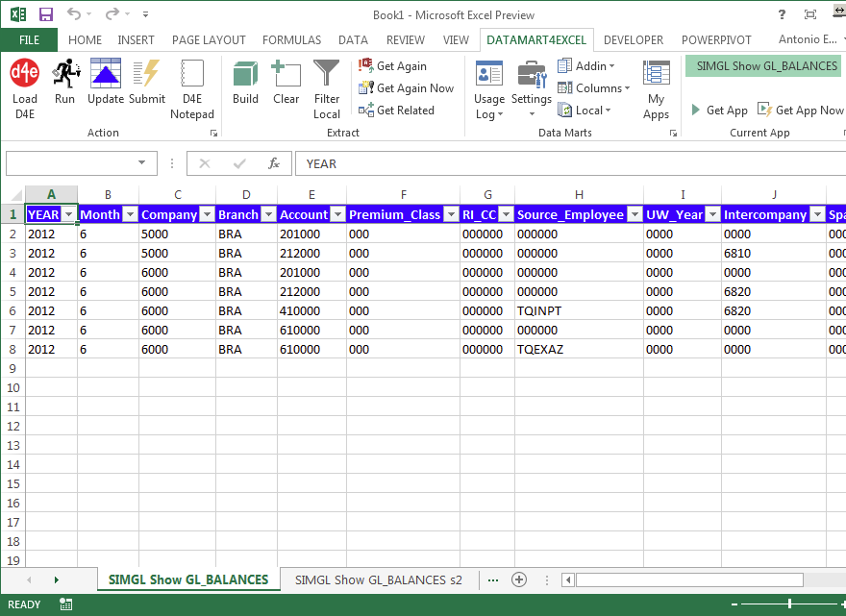Click My Apps in the ribbon

656,86
